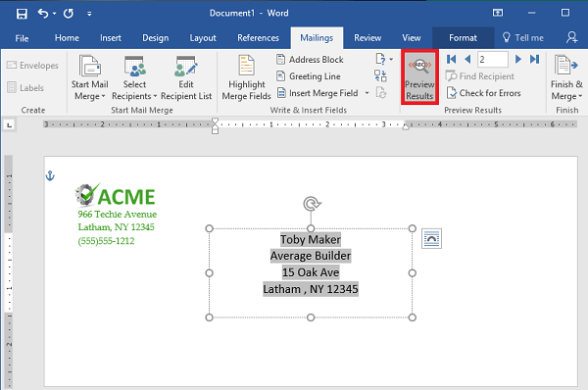
Task: Repeat the last action
Action: click(x=69, y=14)
